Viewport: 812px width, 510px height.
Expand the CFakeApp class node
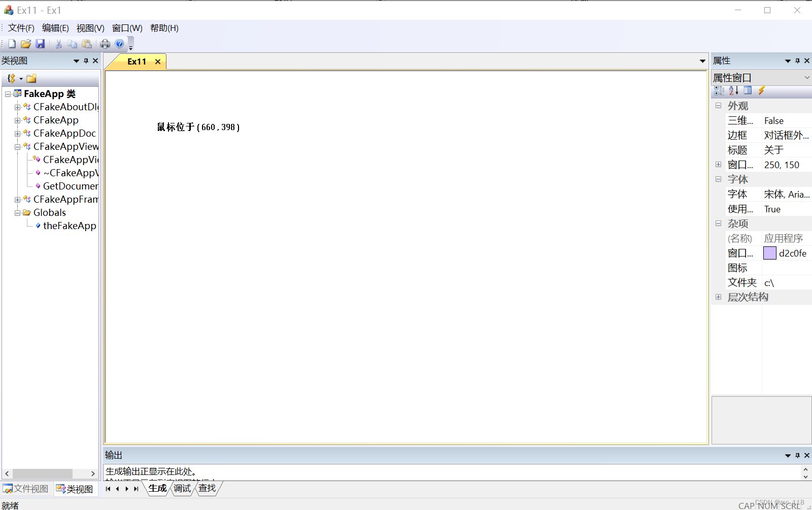tap(17, 120)
